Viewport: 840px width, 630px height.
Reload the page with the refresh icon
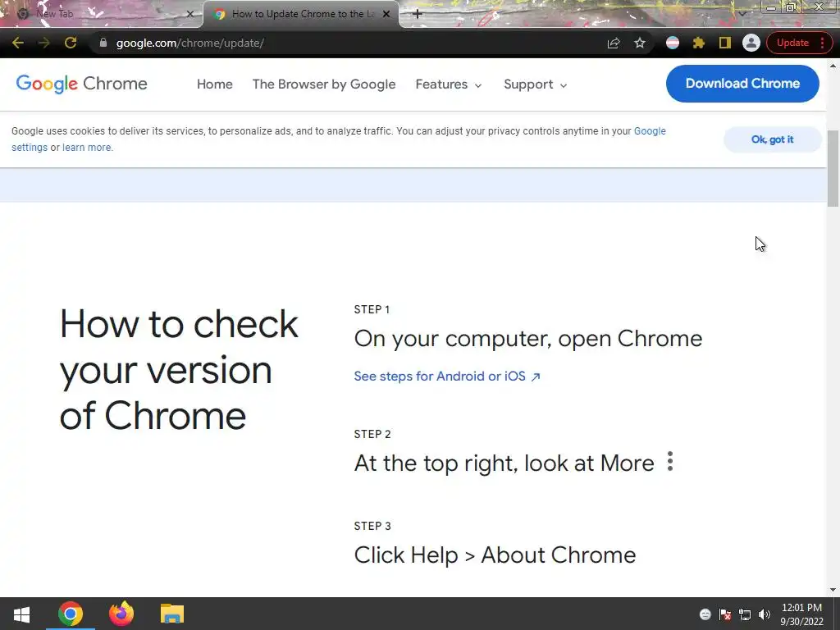(71, 43)
